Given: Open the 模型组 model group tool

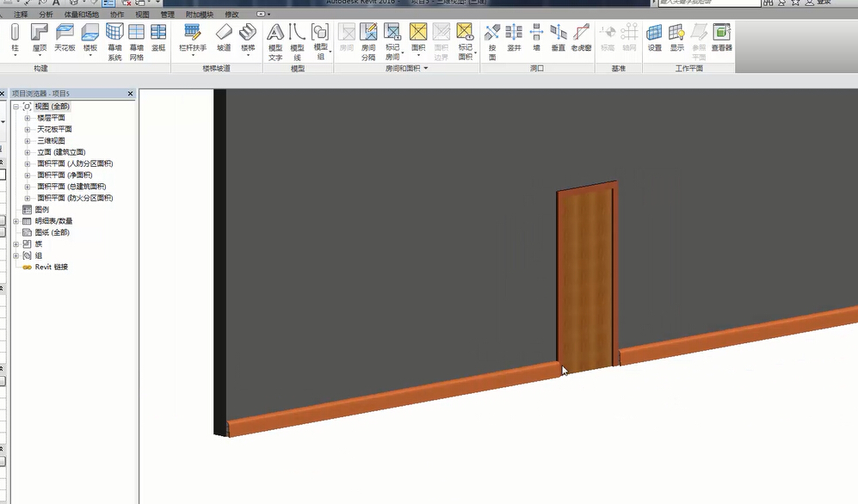Looking at the screenshot, I should click(x=321, y=41).
